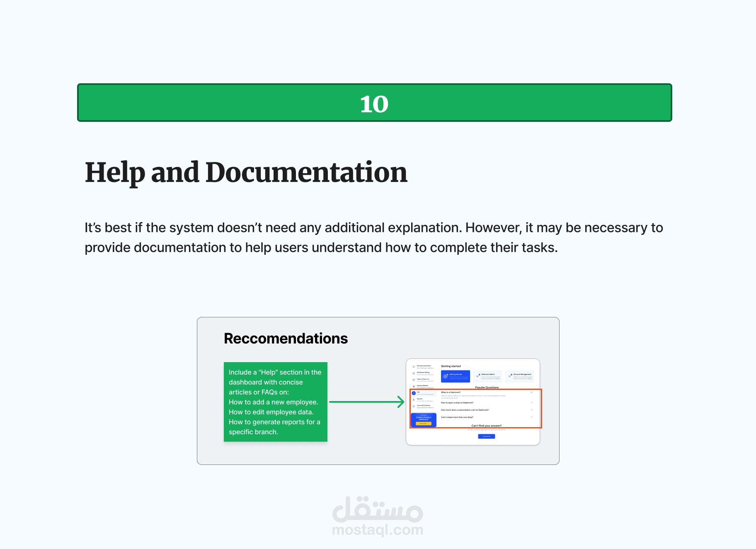The image size is (756, 549).
Task: Expand the subscription cost question
Action: click(x=531, y=410)
